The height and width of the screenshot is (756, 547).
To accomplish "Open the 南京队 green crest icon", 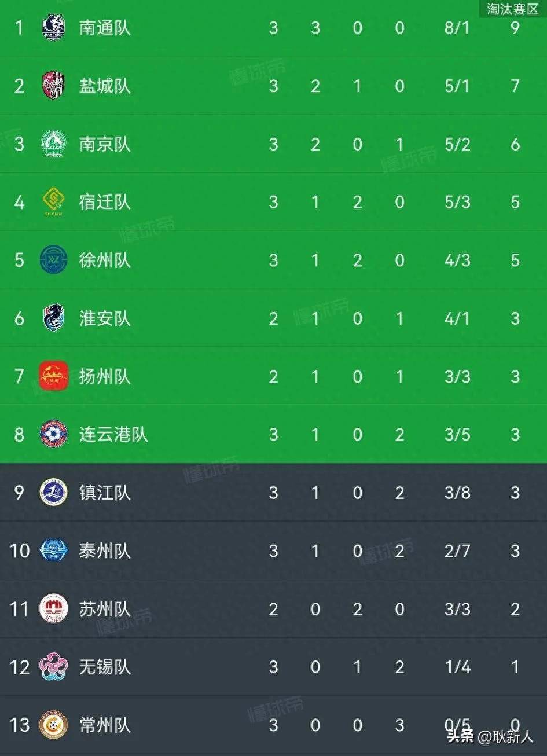I will [54, 144].
